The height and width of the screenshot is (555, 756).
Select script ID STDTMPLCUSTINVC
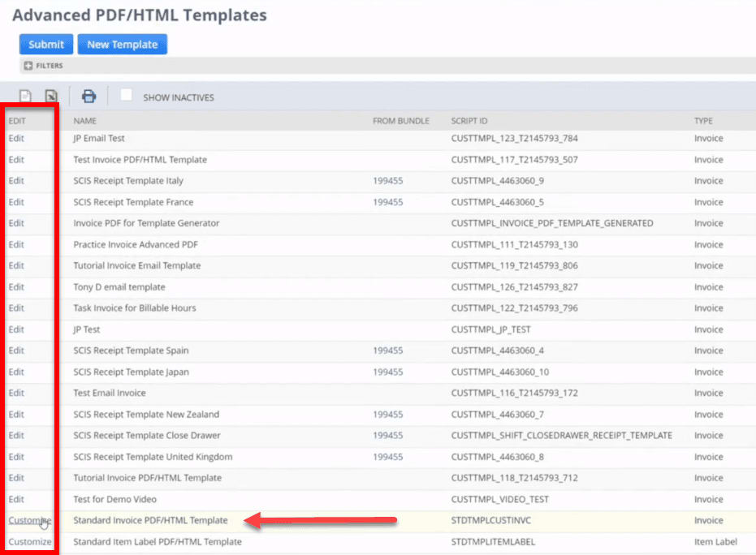coord(490,520)
